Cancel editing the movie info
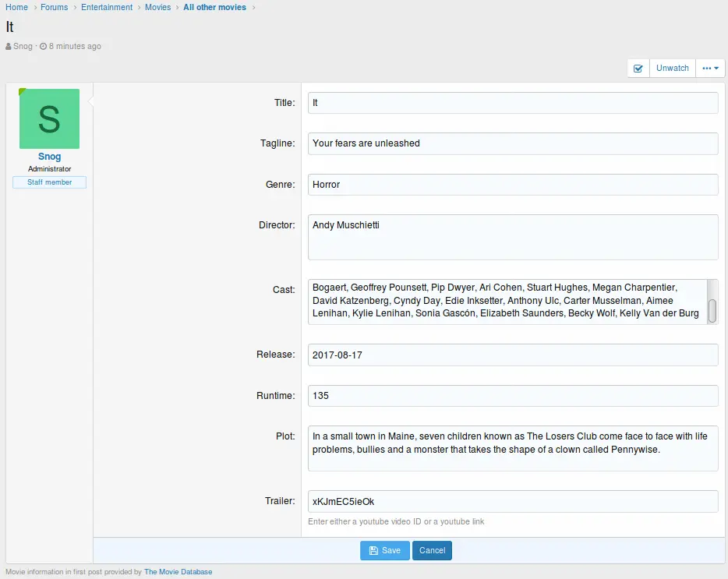 [x=432, y=550]
